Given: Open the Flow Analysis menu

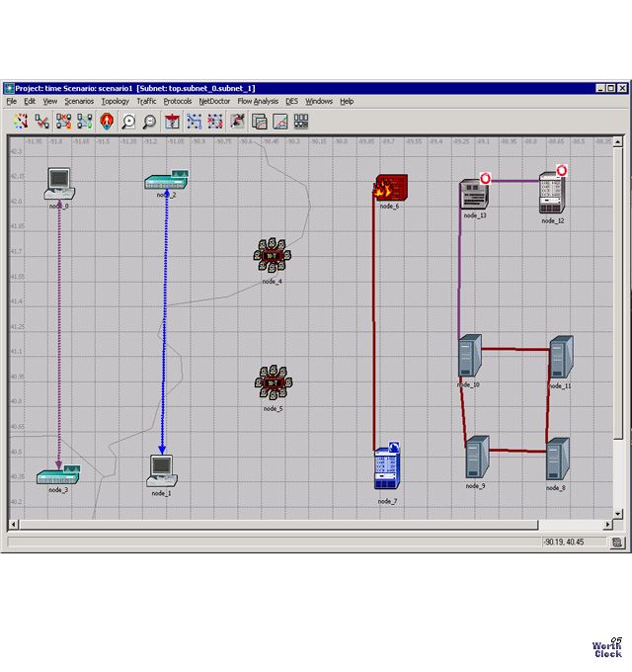Looking at the screenshot, I should coord(258,101).
